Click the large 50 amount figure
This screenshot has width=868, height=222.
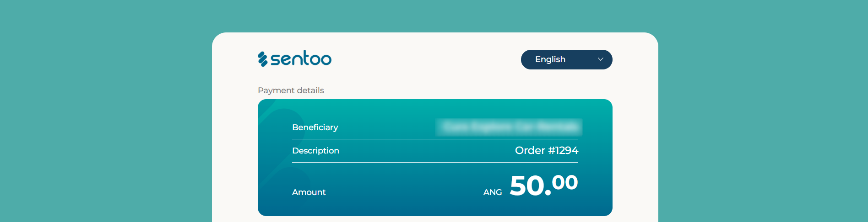[527, 186]
